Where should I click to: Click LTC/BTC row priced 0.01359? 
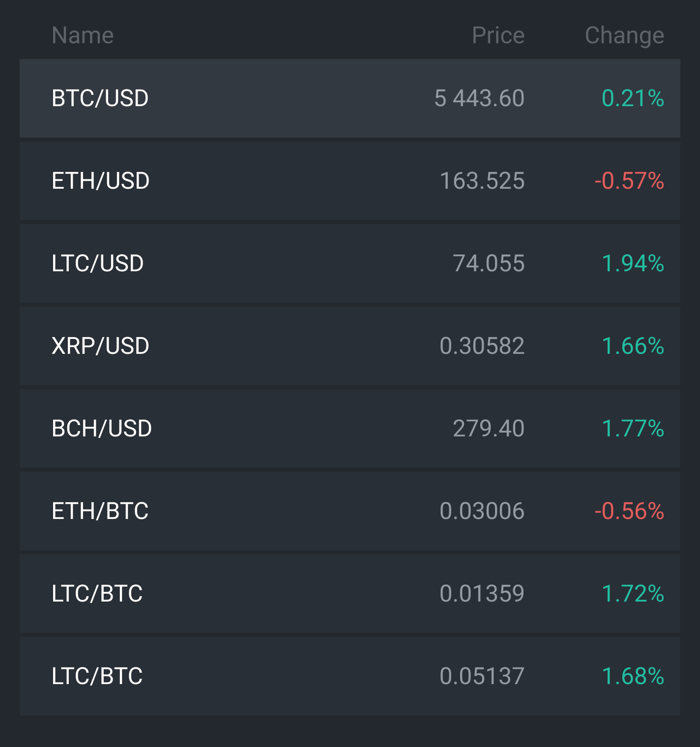(x=350, y=594)
